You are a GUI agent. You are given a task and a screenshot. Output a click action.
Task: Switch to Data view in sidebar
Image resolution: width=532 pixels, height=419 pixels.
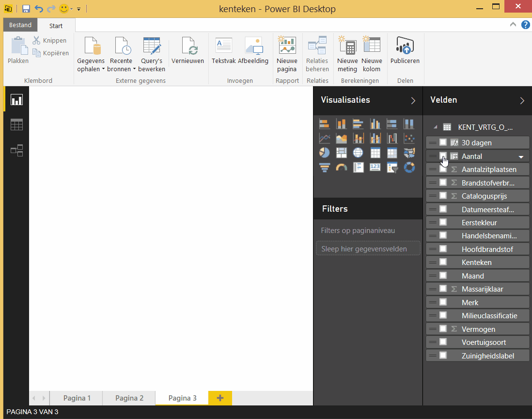click(16, 125)
